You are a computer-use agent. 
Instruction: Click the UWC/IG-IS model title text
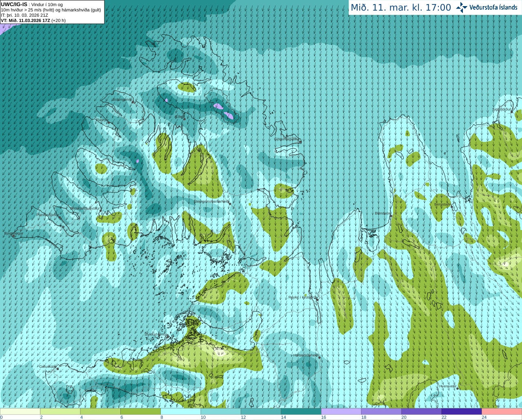14,4
